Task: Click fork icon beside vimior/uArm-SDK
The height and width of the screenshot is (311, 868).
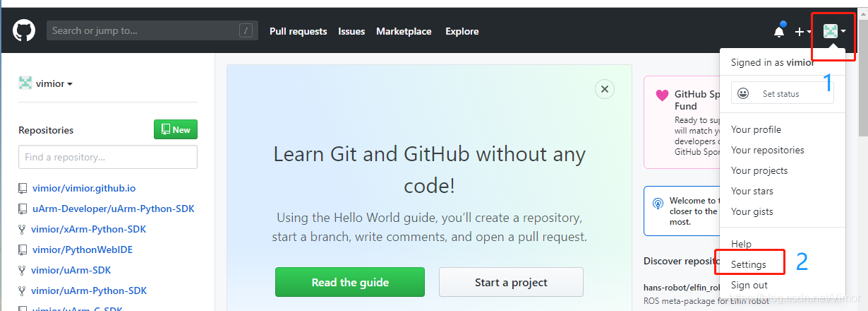Action: click(x=23, y=271)
